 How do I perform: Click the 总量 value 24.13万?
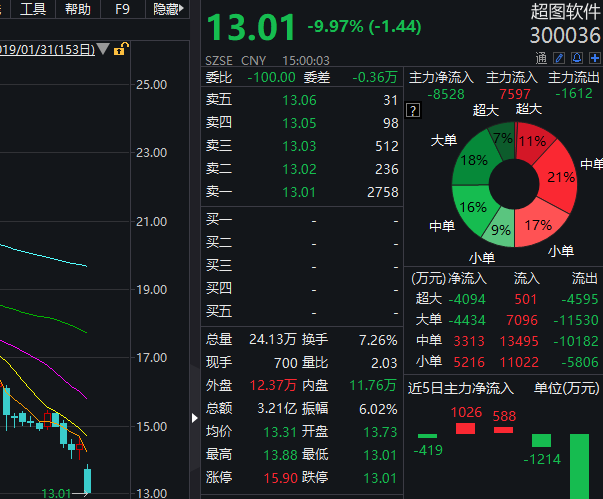point(273,339)
